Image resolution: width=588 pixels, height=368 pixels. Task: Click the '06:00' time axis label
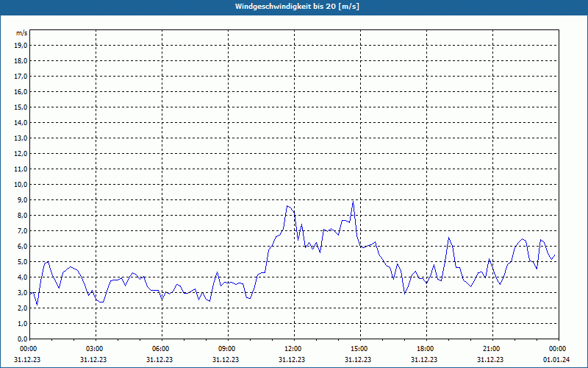coord(162,349)
